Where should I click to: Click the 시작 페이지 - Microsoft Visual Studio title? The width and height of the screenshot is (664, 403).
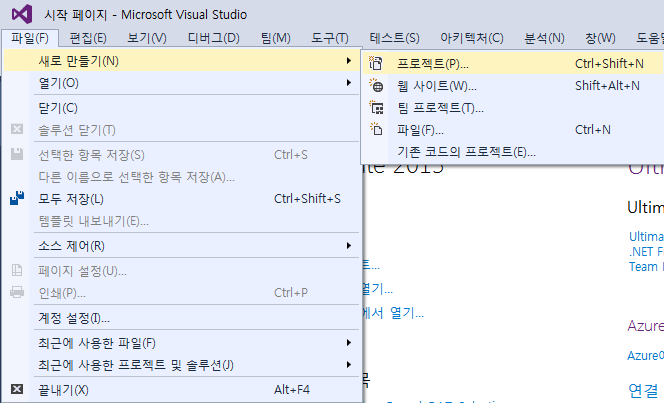click(x=146, y=15)
